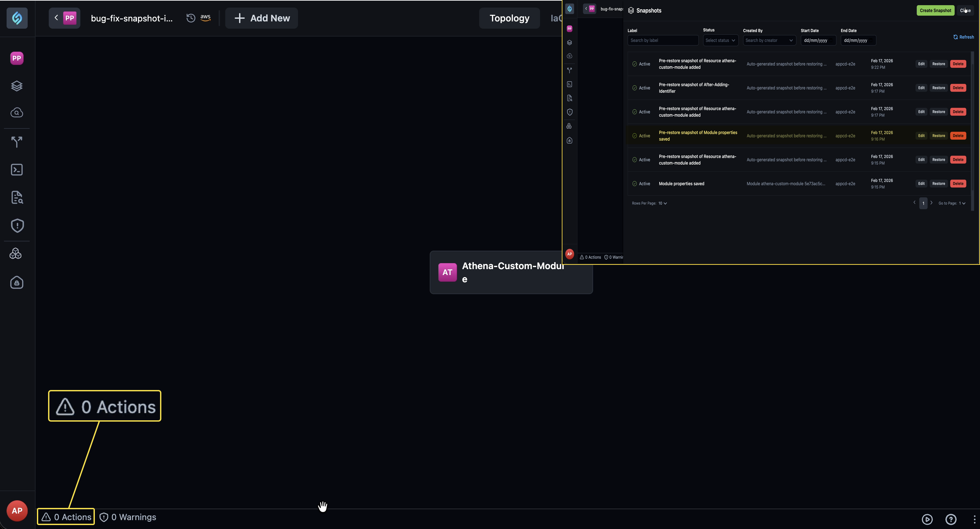Click the Add New button

pos(262,18)
